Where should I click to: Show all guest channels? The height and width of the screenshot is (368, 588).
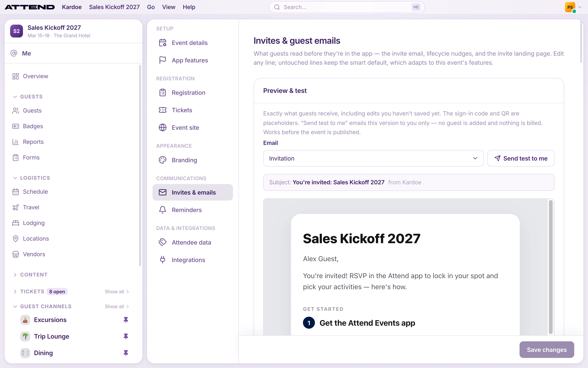[117, 306]
